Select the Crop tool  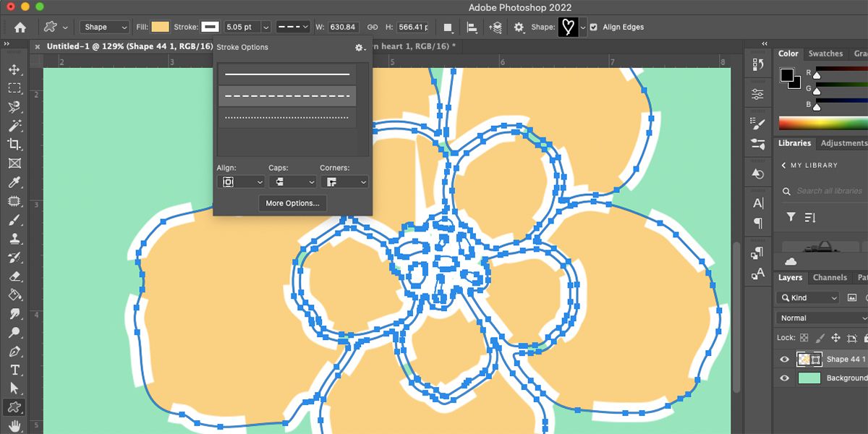14,145
